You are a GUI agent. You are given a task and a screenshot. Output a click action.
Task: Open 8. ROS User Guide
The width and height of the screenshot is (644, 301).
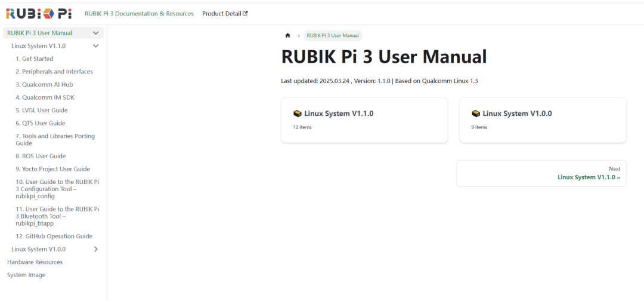(x=41, y=156)
